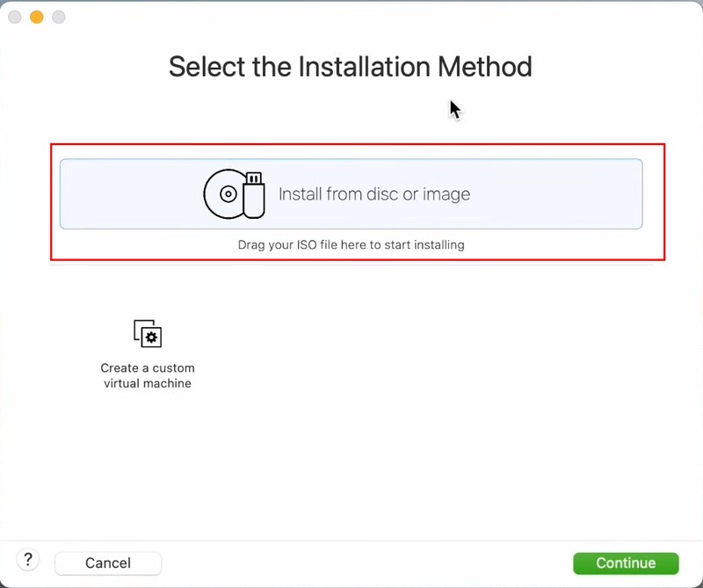Viewport: 703px width, 588px height.
Task: Click the USB drive icon beside the disc
Action: (x=254, y=195)
